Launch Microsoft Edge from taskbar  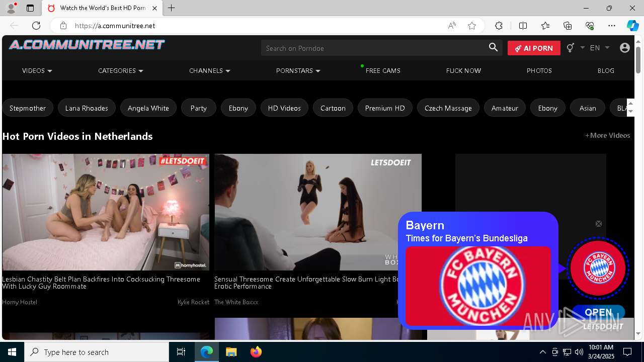click(207, 352)
